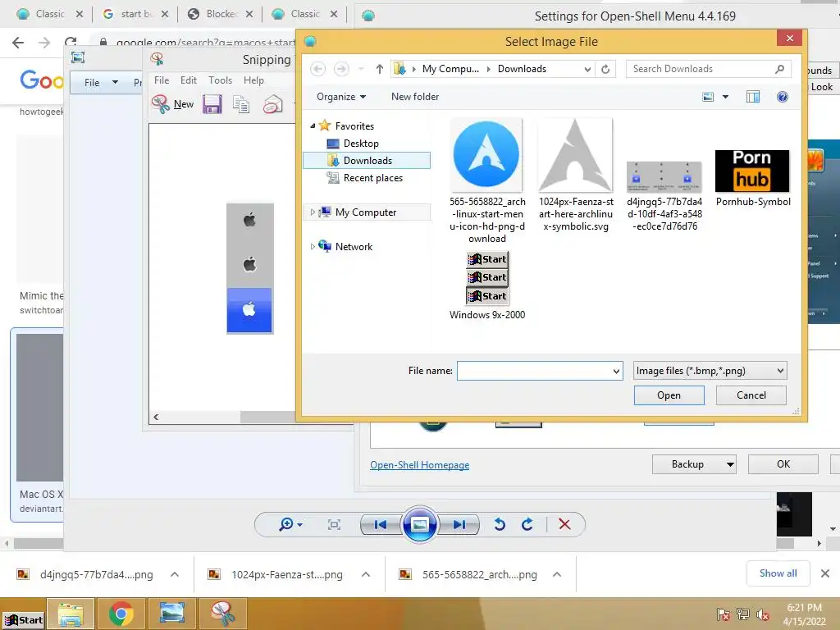
Task: Open Snipping Tool Help menu
Action: click(x=254, y=80)
